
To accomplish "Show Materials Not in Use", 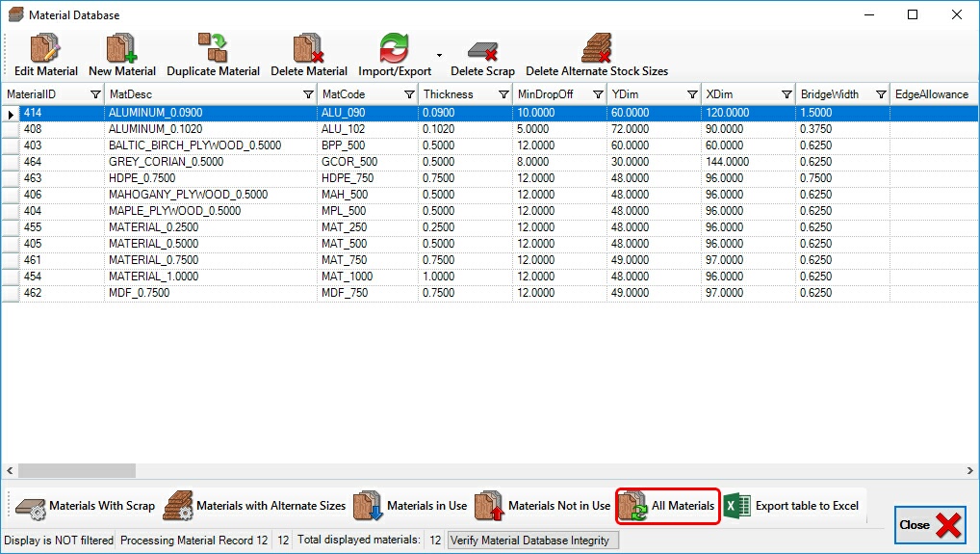I will point(544,506).
